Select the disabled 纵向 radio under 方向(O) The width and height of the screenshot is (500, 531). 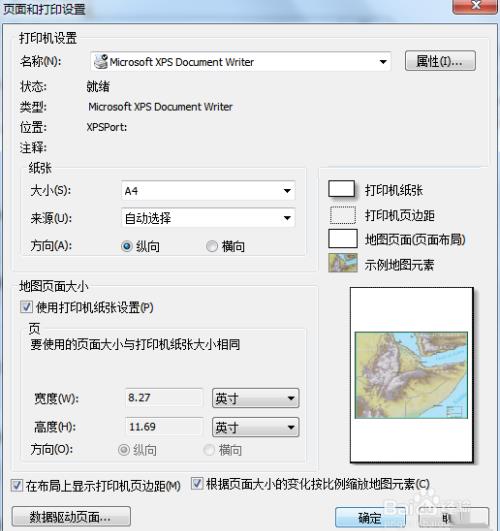pos(124,450)
